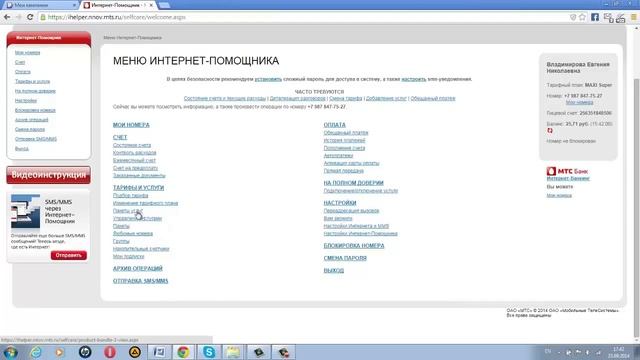Open the Chrome menu icon
This screenshot has height=360, width=640.
coord(634,17)
